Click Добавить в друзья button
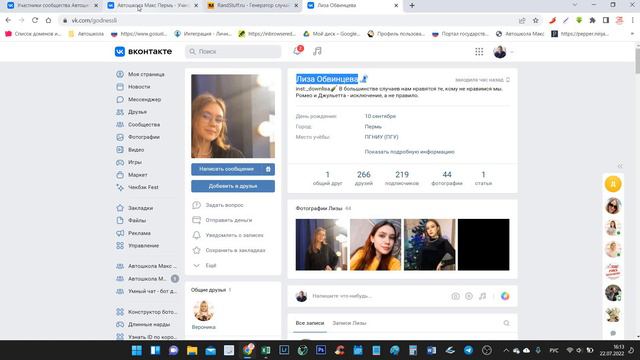 click(x=233, y=186)
